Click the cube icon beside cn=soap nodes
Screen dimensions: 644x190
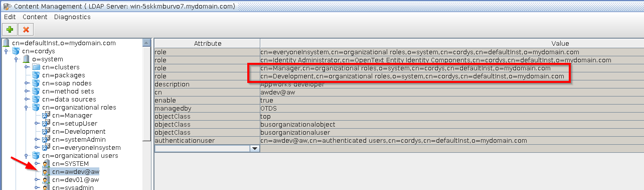[36, 83]
